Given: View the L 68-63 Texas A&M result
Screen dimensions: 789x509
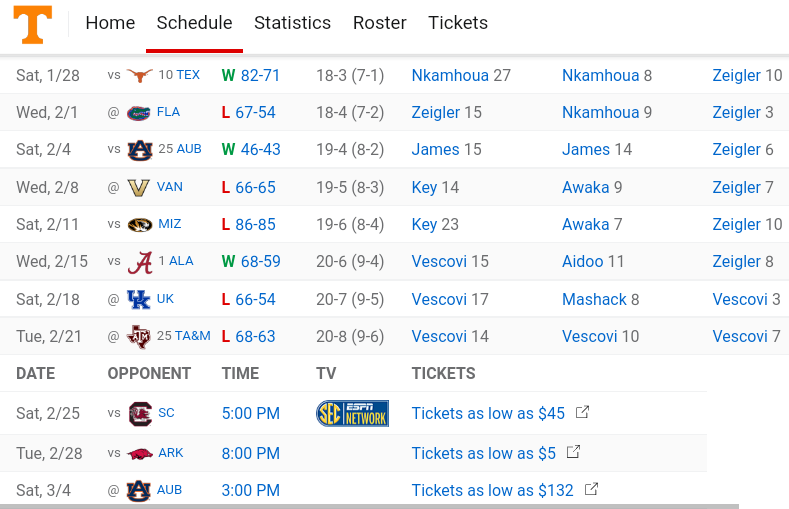Looking at the screenshot, I should [x=248, y=336].
